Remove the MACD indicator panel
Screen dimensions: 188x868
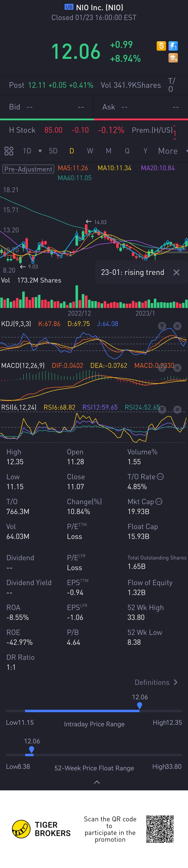(177, 368)
